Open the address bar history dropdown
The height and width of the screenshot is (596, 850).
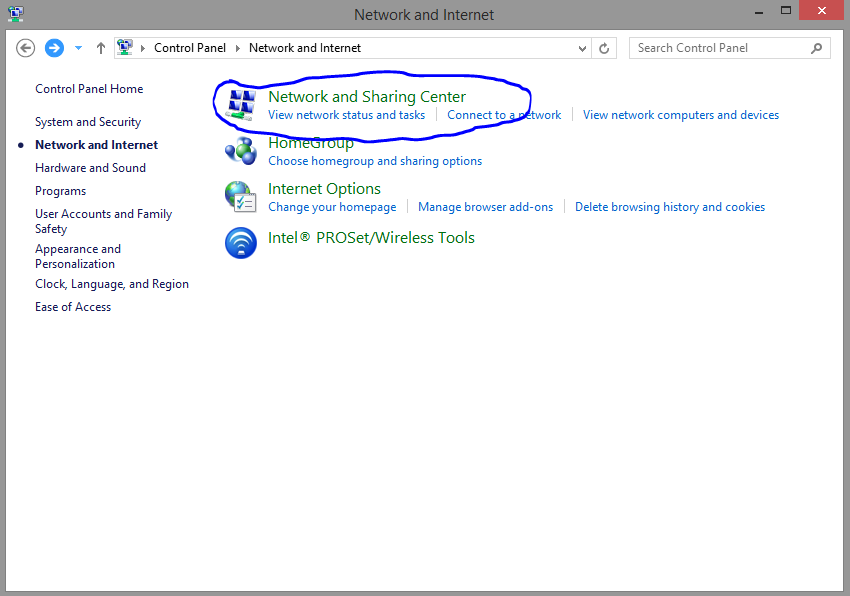582,48
